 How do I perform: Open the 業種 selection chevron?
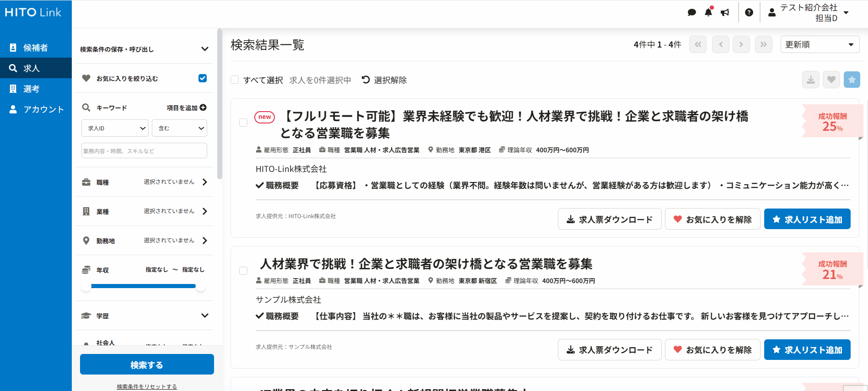(204, 211)
